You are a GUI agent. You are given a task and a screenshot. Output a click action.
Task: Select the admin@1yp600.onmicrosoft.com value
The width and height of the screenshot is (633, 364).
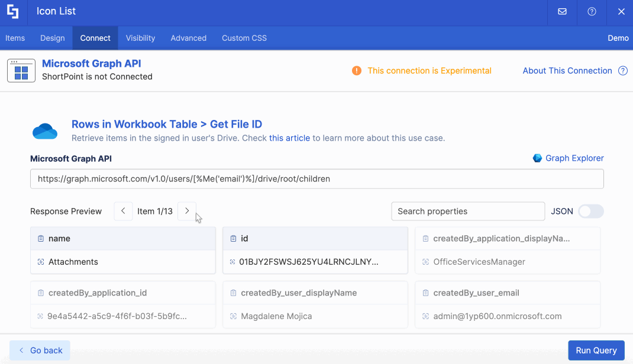point(508,317)
